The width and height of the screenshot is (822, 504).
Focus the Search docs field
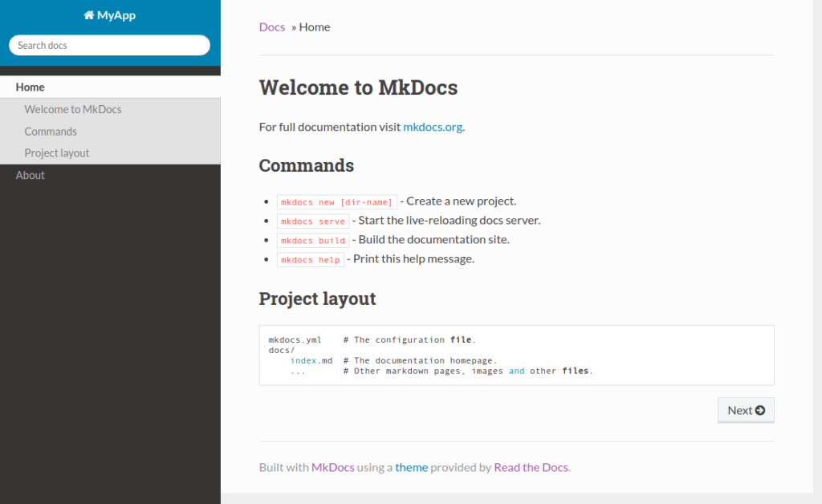[109, 45]
